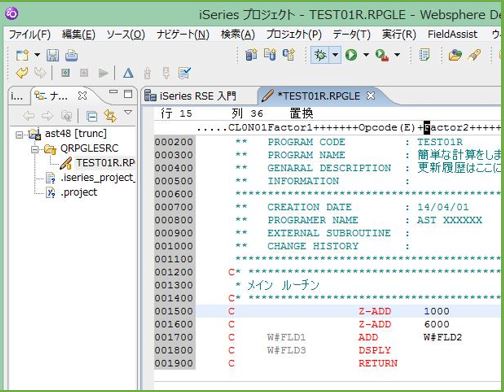Image resolution: width=504 pixels, height=392 pixels.
Task: Click the document-to-database transfer icon
Action: 270,55
